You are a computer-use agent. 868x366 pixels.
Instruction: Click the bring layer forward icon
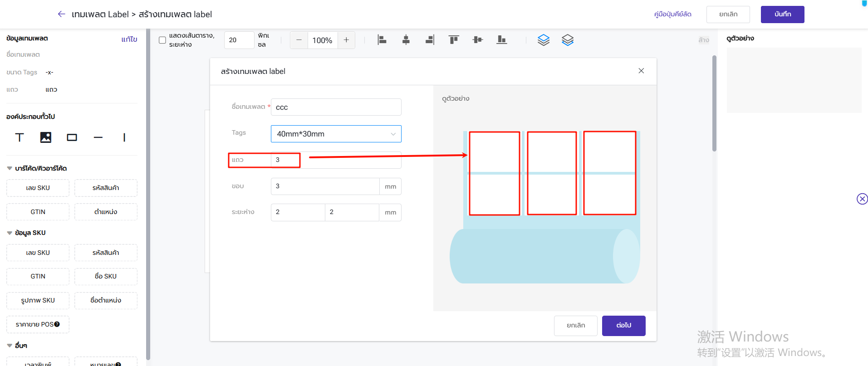(544, 40)
